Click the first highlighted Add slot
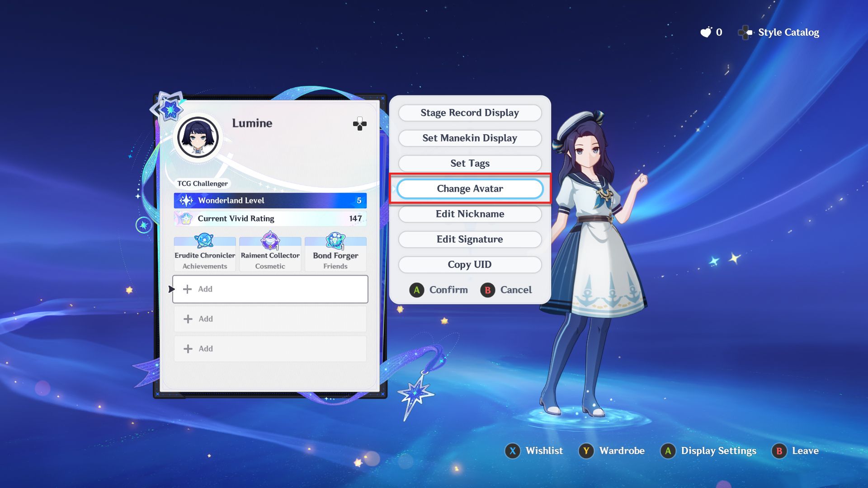Screen dimensions: 868x488 pyautogui.click(x=270, y=289)
